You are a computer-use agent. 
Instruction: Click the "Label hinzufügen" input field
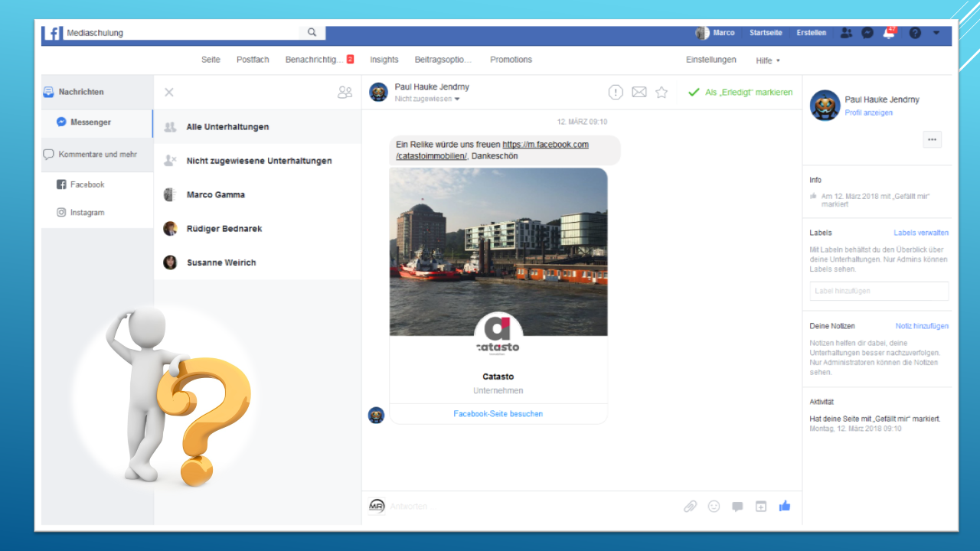879,291
